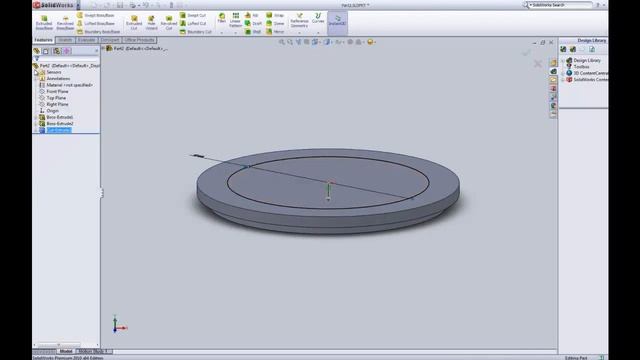Image resolution: width=640 pixels, height=360 pixels.
Task: Open Reference Geometry tools
Action: 299,20
